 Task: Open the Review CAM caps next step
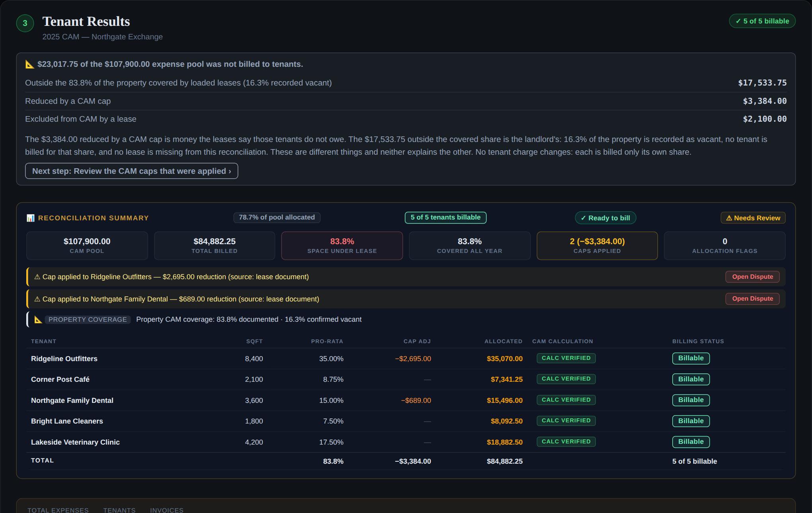click(132, 171)
